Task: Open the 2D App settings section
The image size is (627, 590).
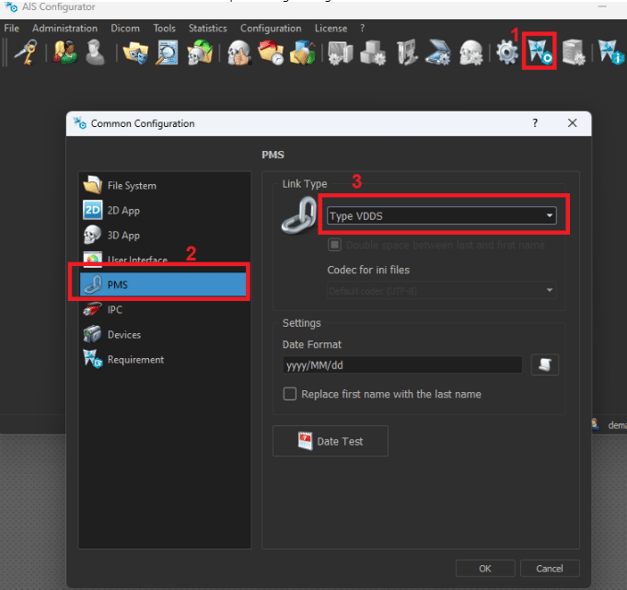Action: coord(123,210)
